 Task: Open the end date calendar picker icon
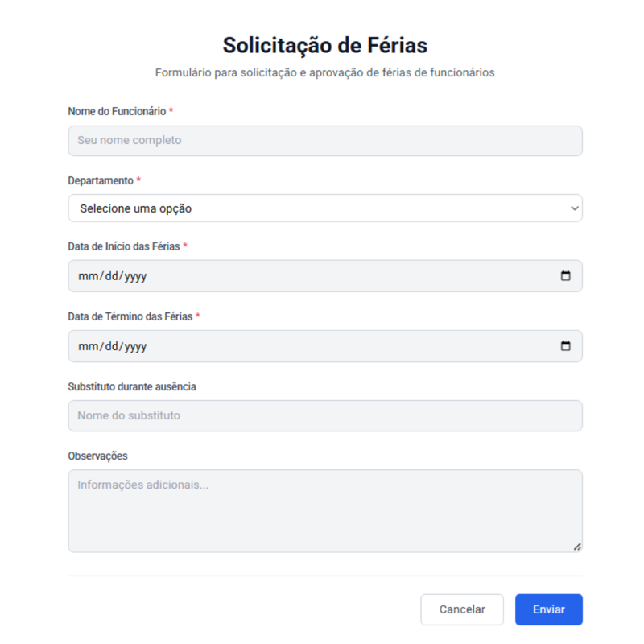point(565,346)
